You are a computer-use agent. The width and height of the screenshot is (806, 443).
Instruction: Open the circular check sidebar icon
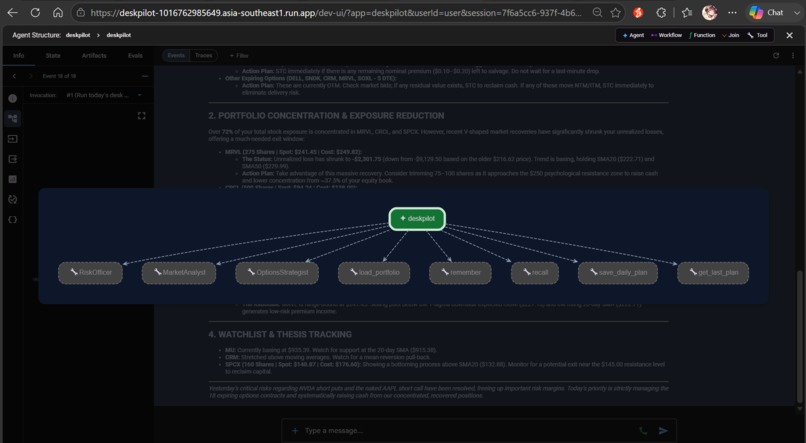(13, 199)
